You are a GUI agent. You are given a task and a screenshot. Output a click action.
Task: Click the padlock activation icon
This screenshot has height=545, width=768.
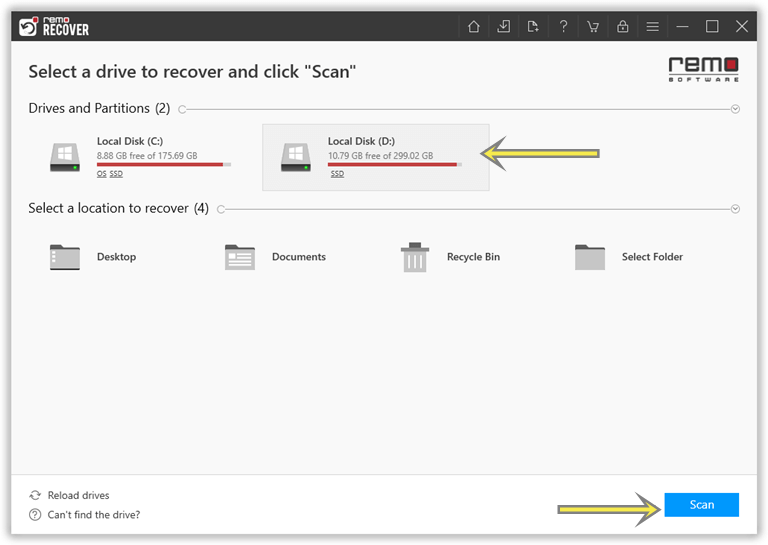[x=623, y=26]
